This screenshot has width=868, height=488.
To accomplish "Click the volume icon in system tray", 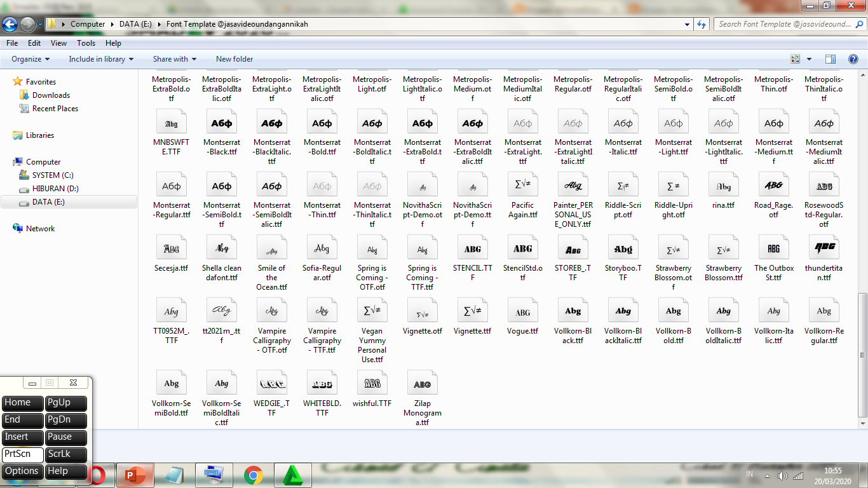I will click(x=782, y=475).
